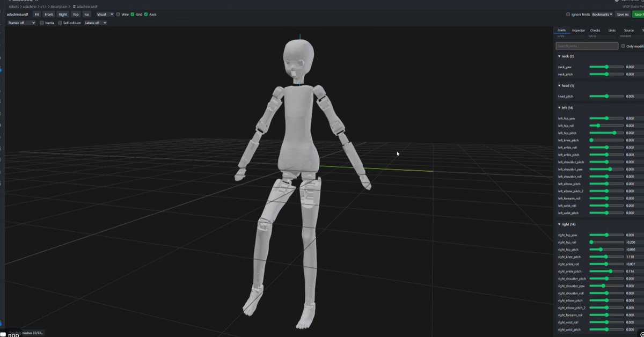Image resolution: width=644 pixels, height=337 pixels.
Task: Click the v1.1 breadcrumb segment
Action: 44,6
